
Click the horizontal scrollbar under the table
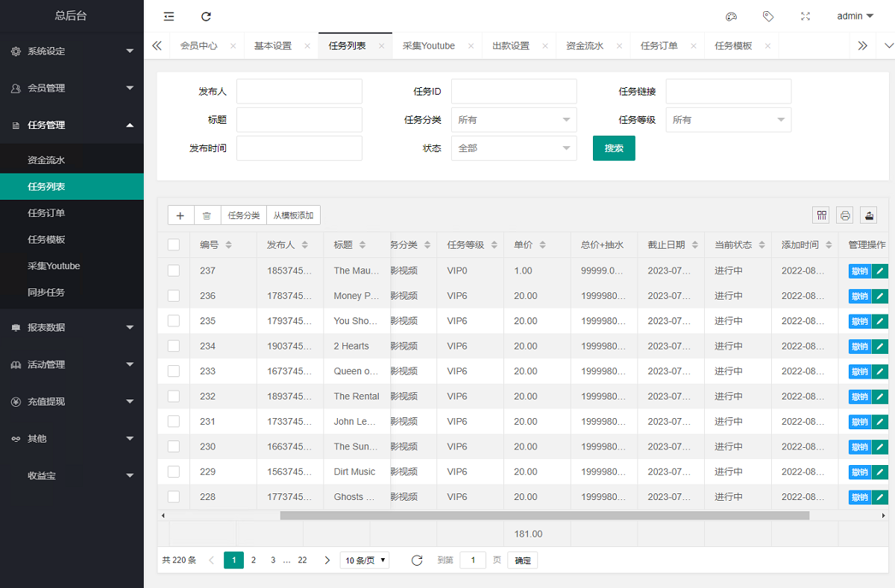544,515
